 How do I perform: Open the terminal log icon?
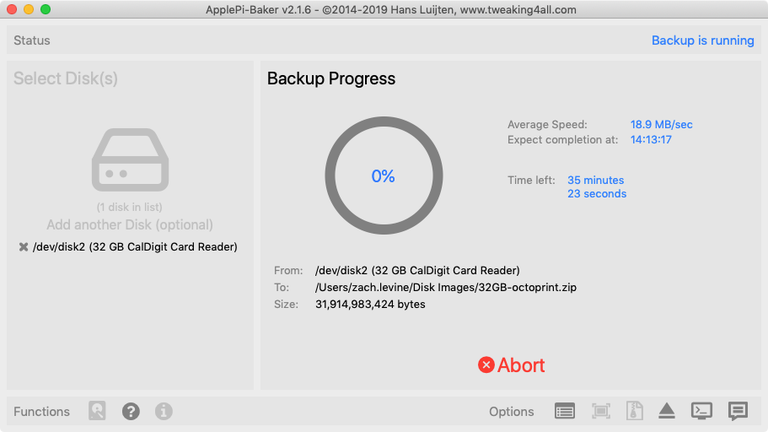pos(702,411)
